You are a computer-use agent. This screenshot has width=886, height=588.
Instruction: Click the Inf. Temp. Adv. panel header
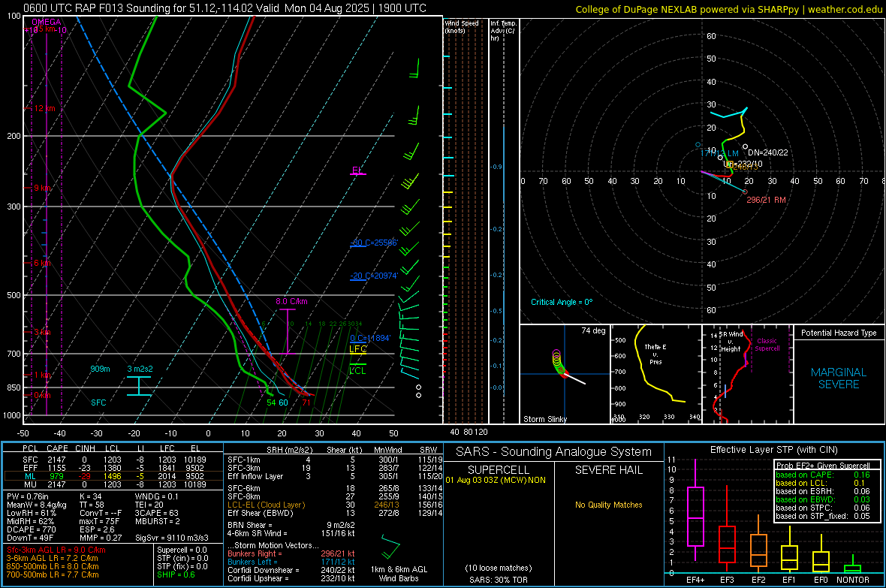click(x=503, y=31)
